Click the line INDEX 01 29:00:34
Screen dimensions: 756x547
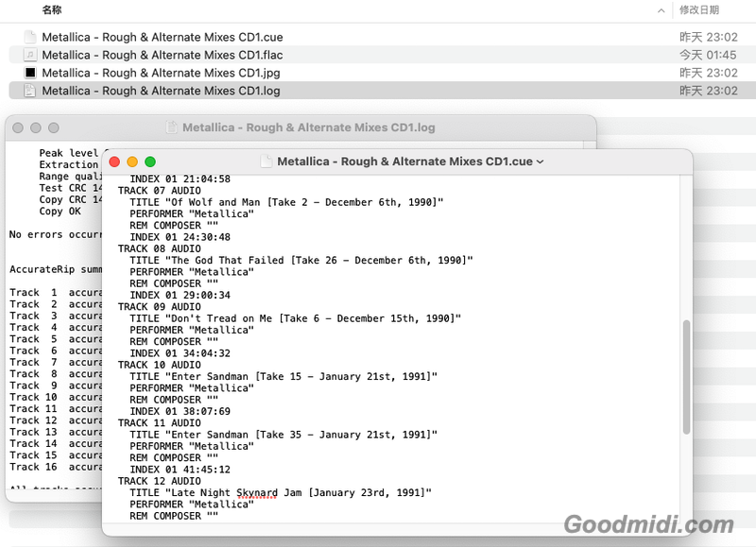tap(180, 295)
